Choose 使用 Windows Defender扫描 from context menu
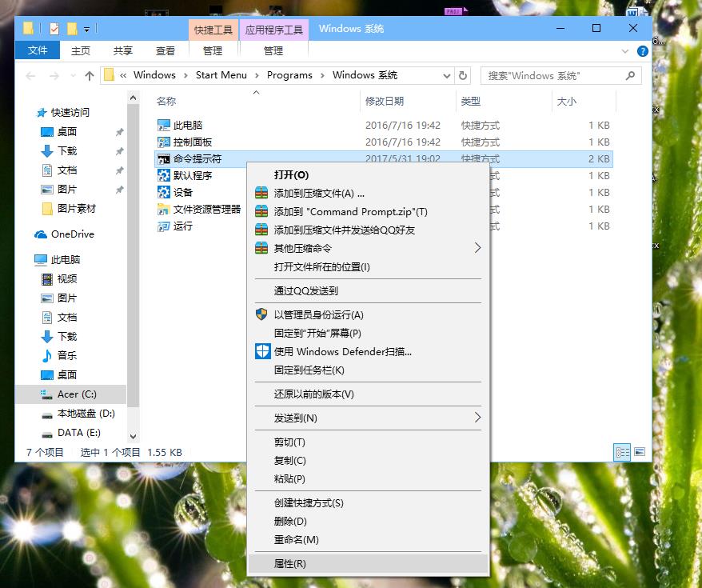This screenshot has width=702, height=588. tap(342, 351)
